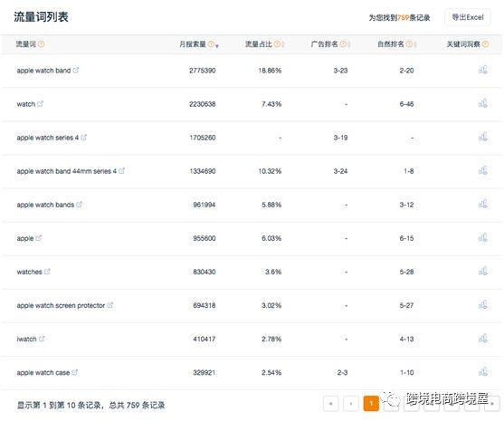Screen dimensions: 504x421
Task: Open keyword insight icon for watch row
Action: click(x=483, y=103)
